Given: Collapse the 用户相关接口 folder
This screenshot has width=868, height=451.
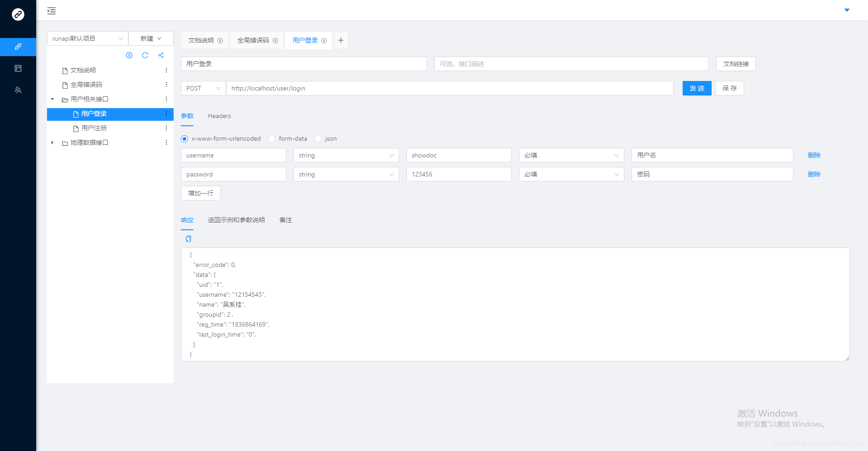Looking at the screenshot, I should tap(52, 99).
